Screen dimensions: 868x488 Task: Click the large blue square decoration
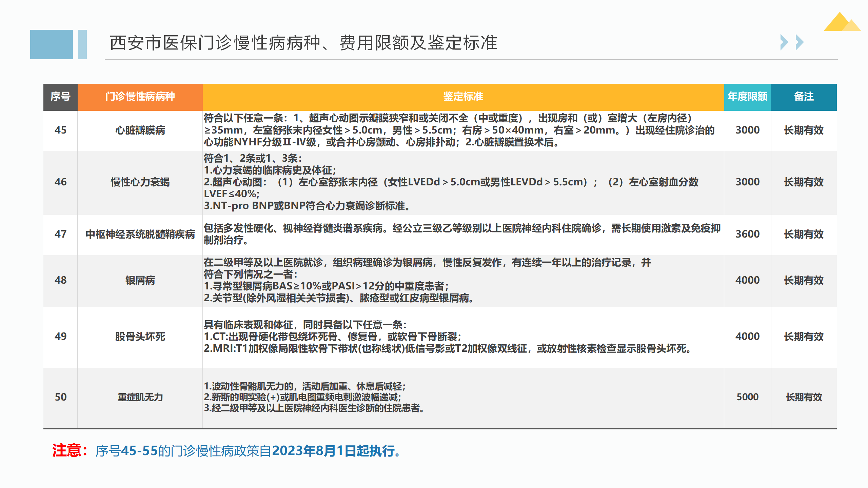point(51,44)
